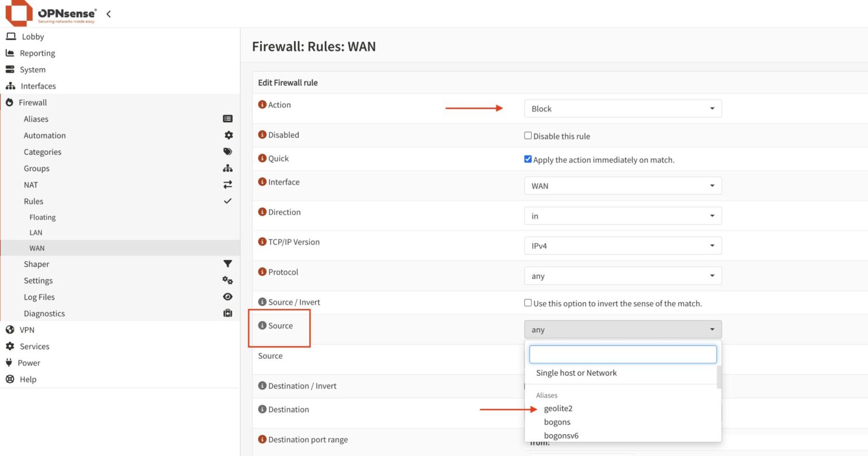Open the Services menu
Viewport: 868px width, 456px height.
[34, 346]
